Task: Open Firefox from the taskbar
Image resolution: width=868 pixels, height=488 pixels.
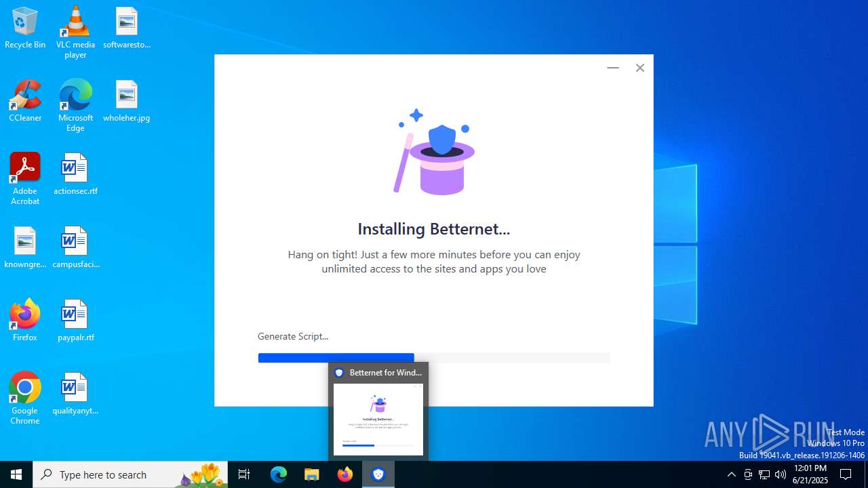Action: tap(345, 474)
